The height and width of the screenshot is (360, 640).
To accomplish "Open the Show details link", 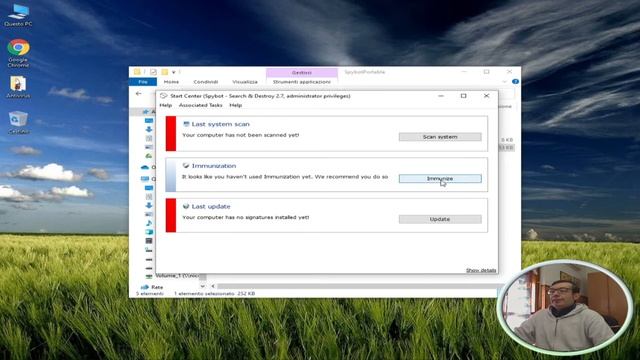I will click(x=481, y=270).
